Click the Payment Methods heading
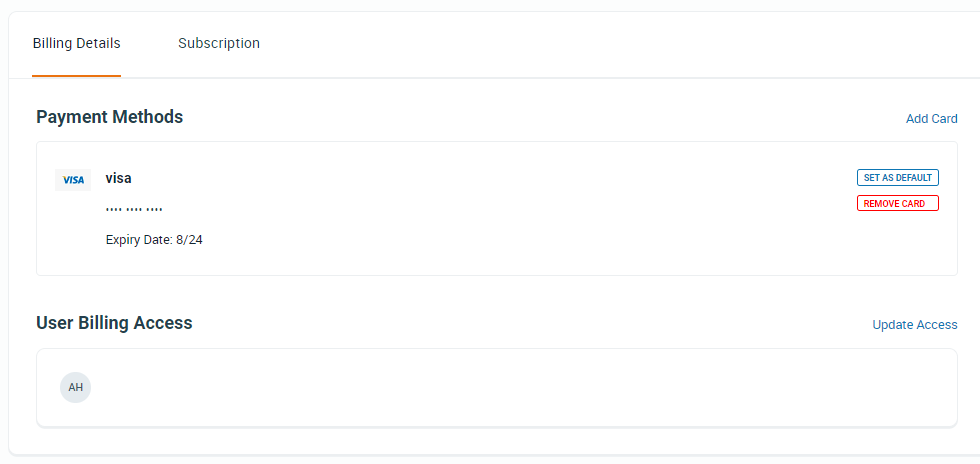 click(109, 117)
